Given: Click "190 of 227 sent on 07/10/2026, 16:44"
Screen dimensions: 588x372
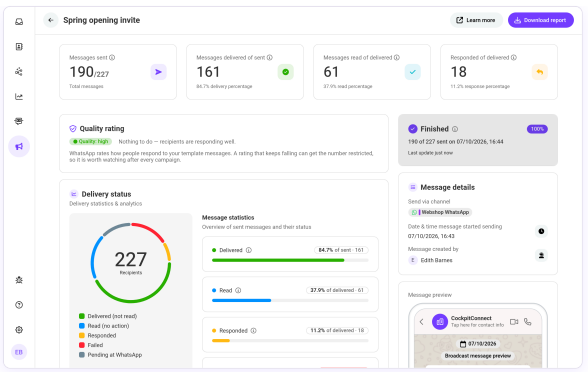Looking at the screenshot, I should 456,142.
